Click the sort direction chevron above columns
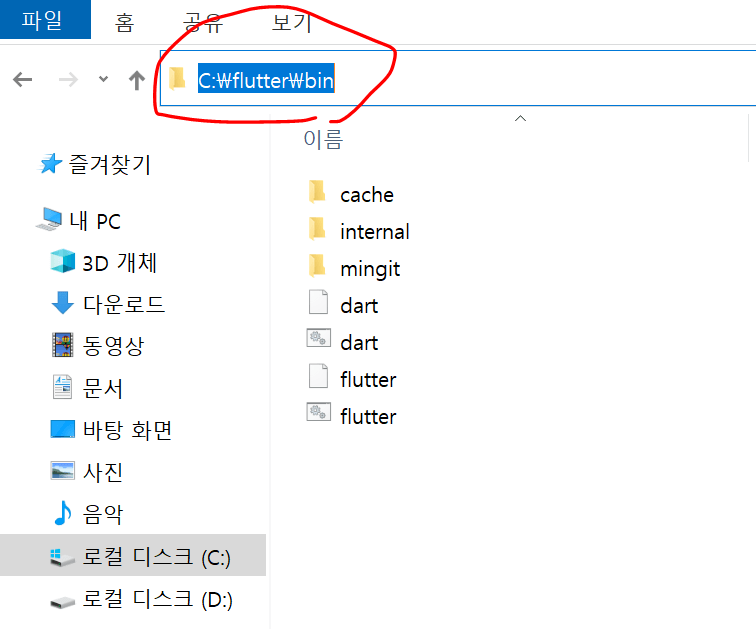756x629 pixels. pyautogui.click(x=520, y=118)
